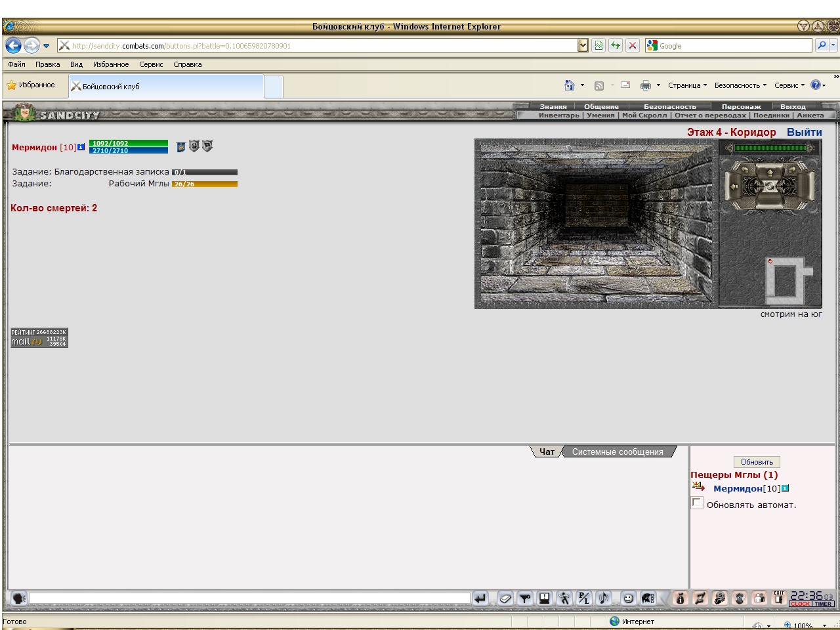The image size is (840, 630).
Task: Click inside the chat message input field
Action: pos(249,598)
